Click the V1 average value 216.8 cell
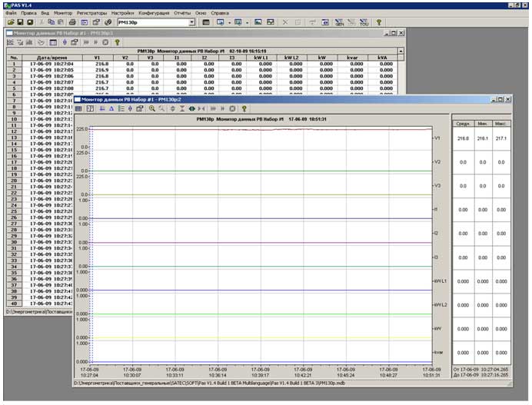The height and width of the screenshot is (405, 532). (x=463, y=138)
